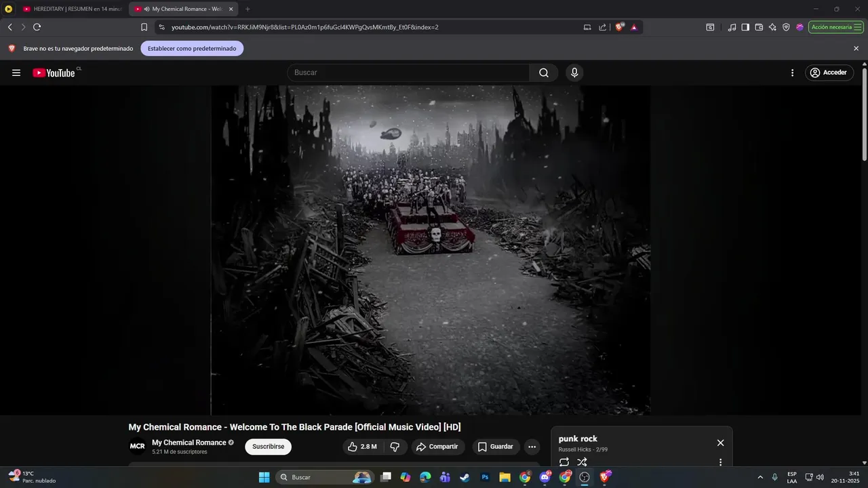Save the video with Guardar
Image resolution: width=868 pixels, height=488 pixels.
(495, 447)
